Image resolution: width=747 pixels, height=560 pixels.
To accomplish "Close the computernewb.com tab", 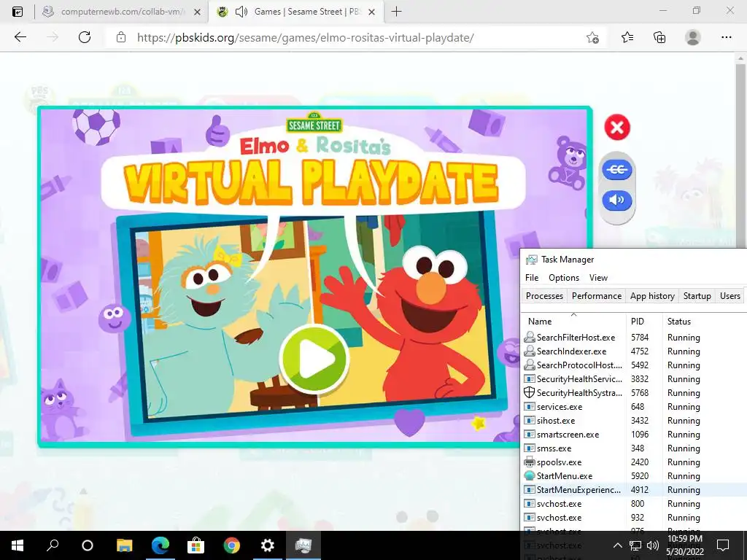I will (197, 12).
